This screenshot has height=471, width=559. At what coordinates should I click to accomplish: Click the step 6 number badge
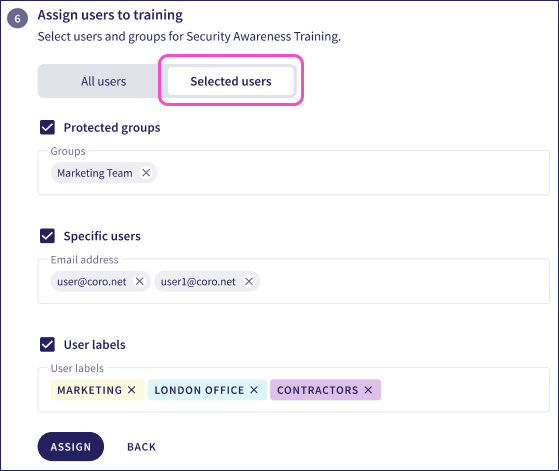coord(17,18)
